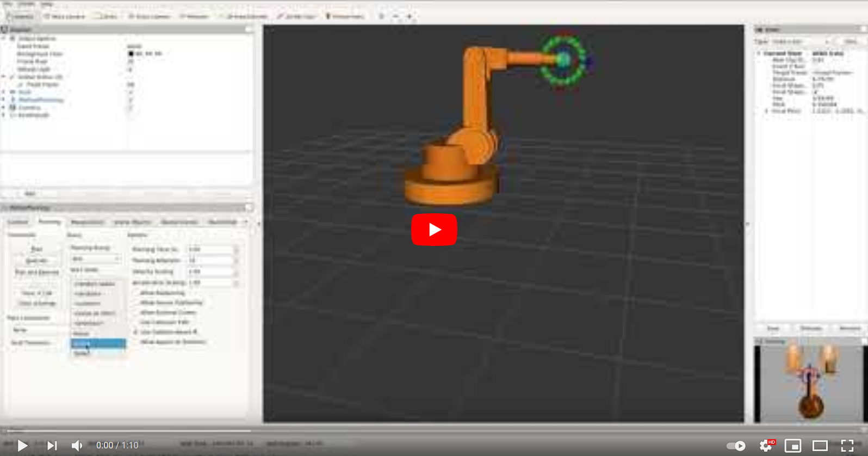The image size is (868, 456).
Task: Click the Plan button
Action: click(x=36, y=249)
